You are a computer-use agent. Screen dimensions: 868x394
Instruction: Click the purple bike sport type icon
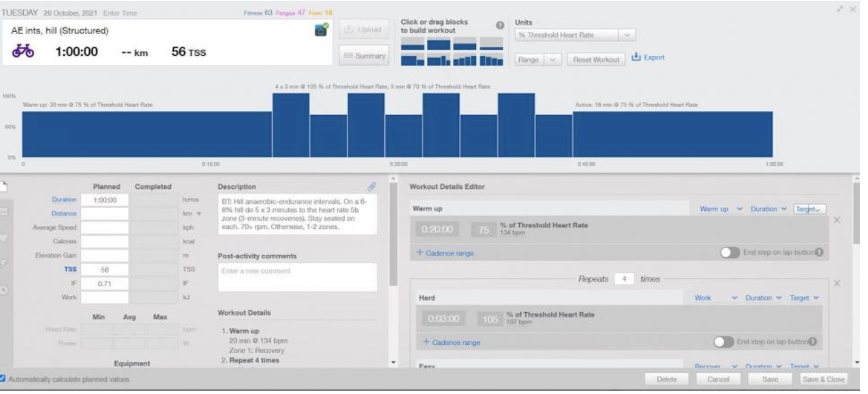25,52
